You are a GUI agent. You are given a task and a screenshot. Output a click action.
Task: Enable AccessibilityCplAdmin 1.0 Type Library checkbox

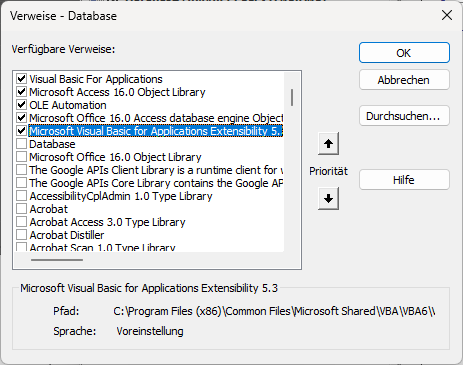(x=22, y=196)
